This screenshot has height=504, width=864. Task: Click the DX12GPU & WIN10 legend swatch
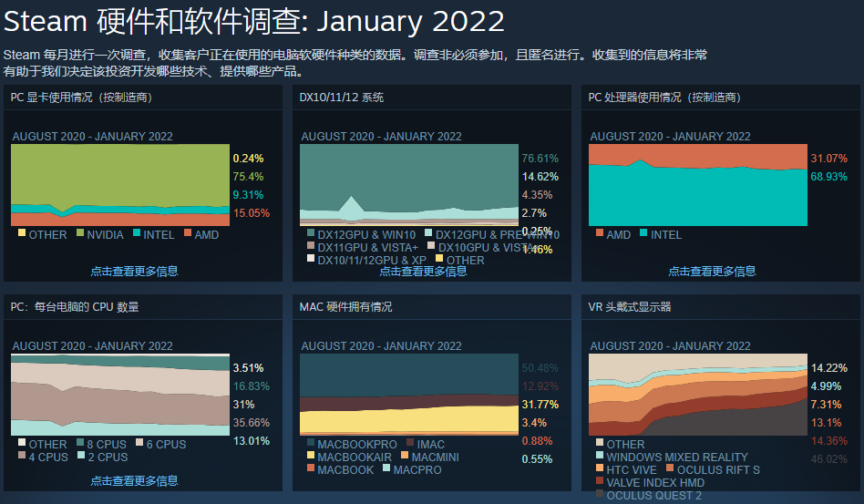point(311,232)
